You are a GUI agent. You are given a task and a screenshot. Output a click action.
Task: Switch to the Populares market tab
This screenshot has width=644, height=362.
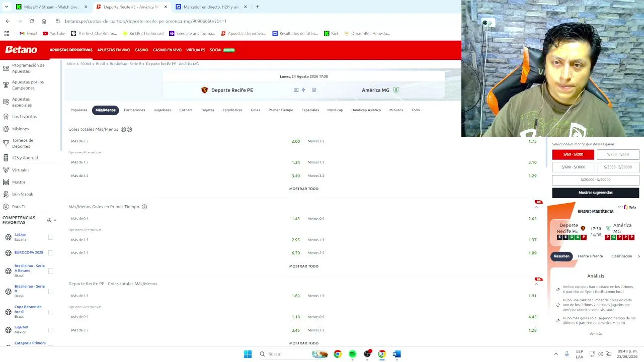pyautogui.click(x=78, y=110)
